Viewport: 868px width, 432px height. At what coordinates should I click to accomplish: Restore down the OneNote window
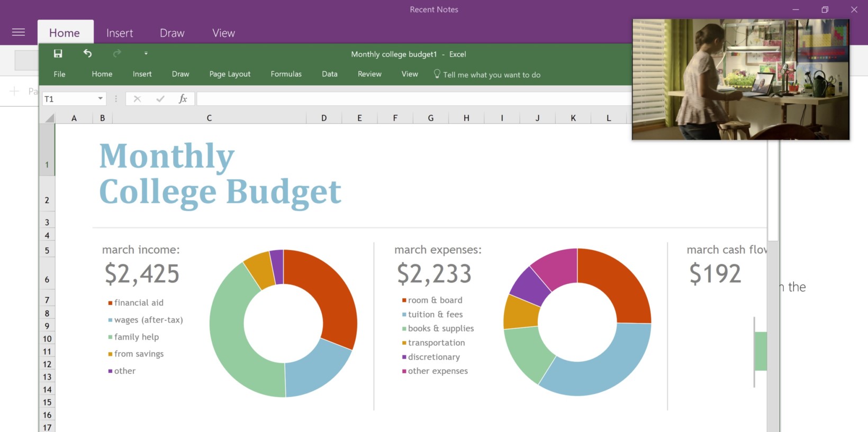coord(825,10)
